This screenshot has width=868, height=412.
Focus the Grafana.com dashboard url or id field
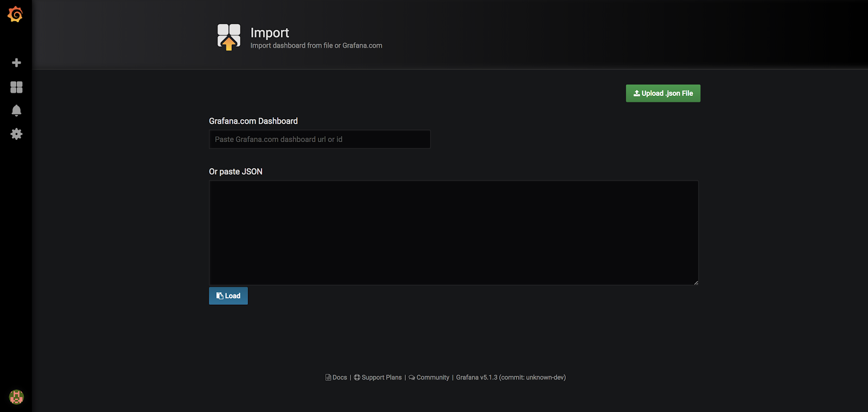[320, 139]
